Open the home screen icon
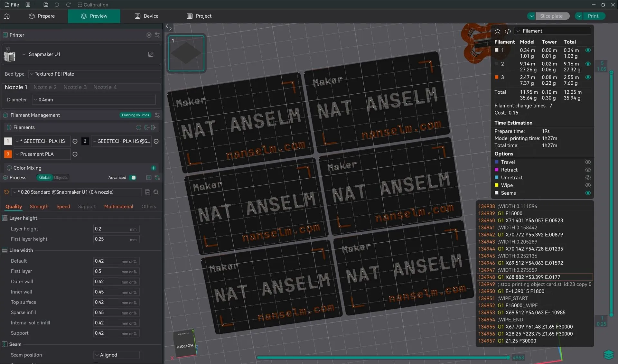The width and height of the screenshot is (618, 364). 7,16
